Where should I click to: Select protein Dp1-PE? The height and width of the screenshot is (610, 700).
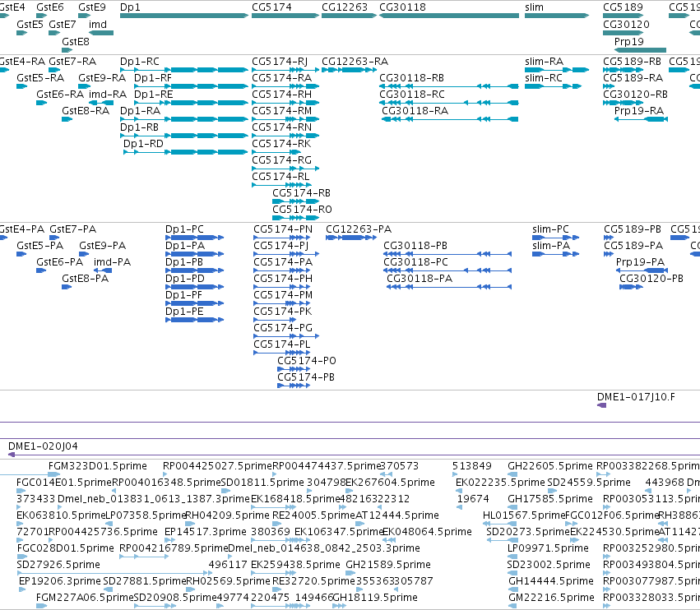(x=184, y=311)
